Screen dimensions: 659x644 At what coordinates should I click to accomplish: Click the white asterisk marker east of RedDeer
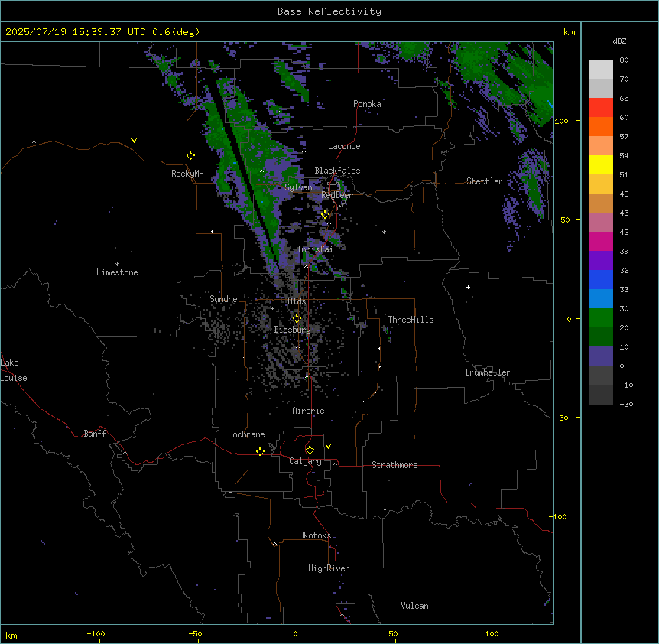tap(384, 232)
